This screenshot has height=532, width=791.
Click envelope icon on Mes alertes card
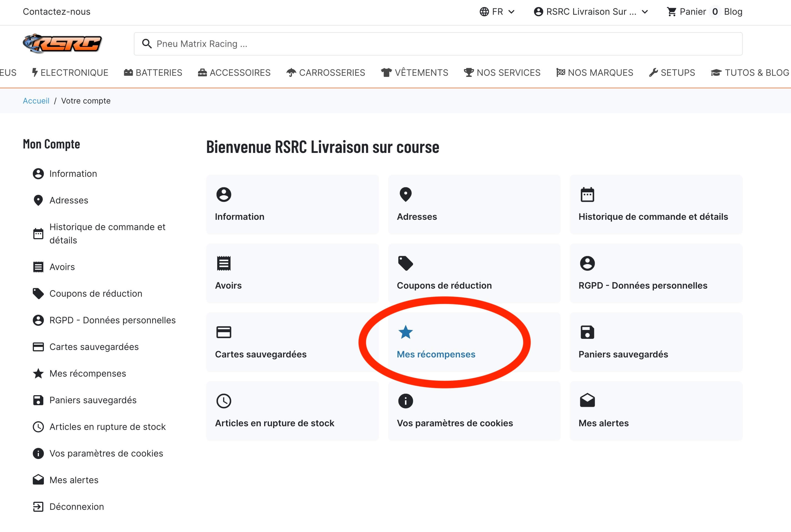pos(587,400)
